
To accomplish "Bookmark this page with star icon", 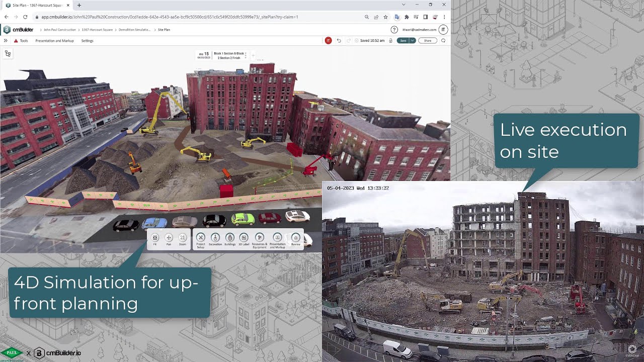I will pos(385,17).
